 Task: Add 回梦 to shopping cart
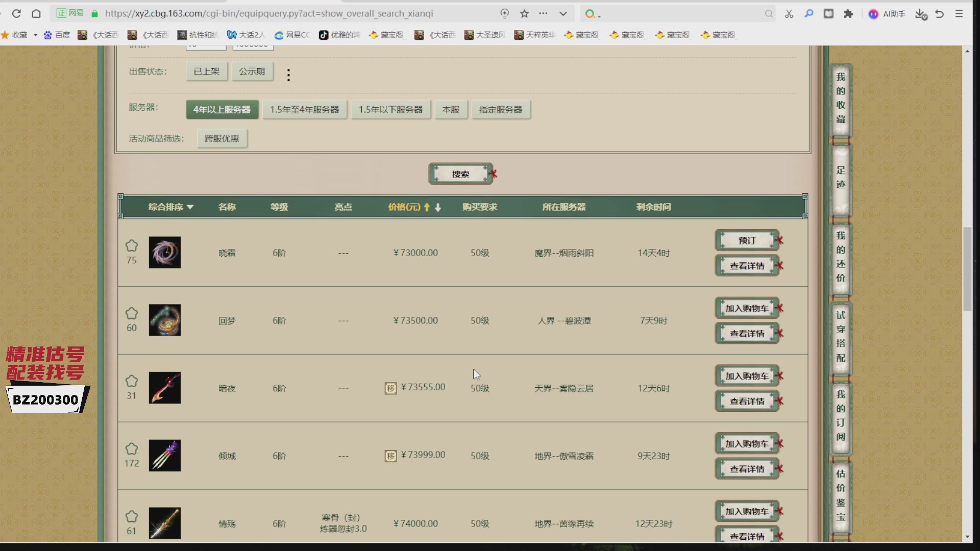click(x=747, y=308)
